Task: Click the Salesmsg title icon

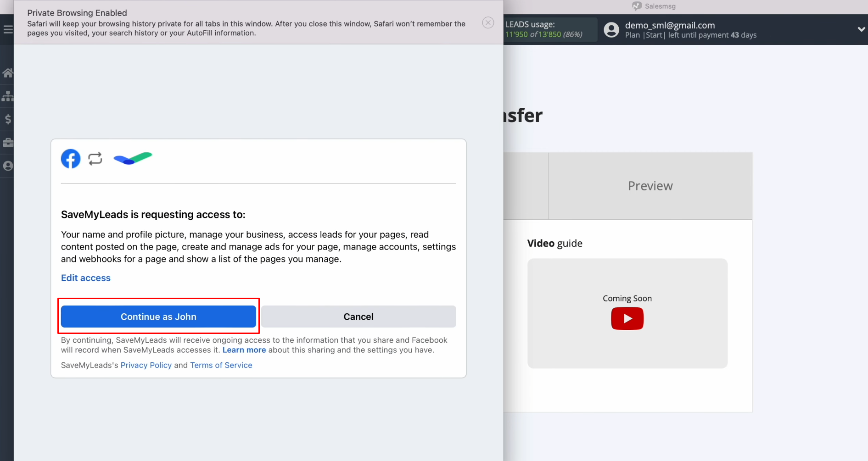Action: [x=637, y=6]
